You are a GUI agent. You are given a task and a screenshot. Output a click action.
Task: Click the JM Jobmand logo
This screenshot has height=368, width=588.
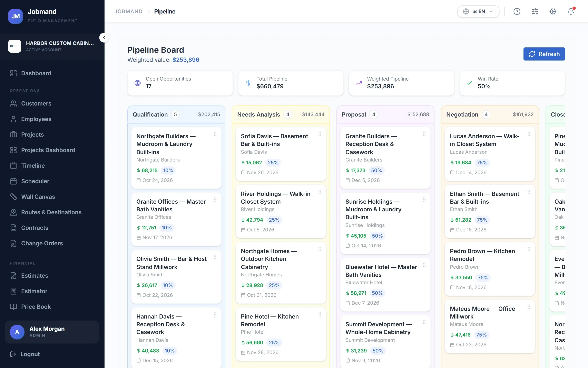(x=16, y=16)
